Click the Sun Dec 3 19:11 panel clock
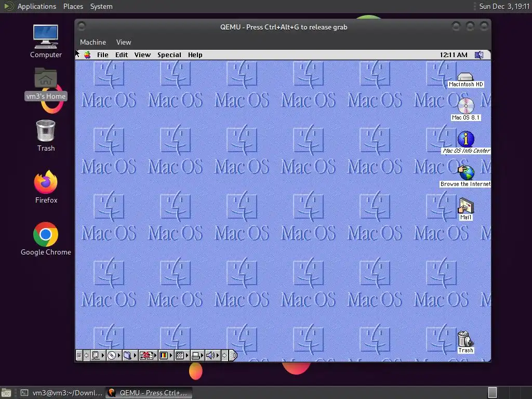 (504, 6)
